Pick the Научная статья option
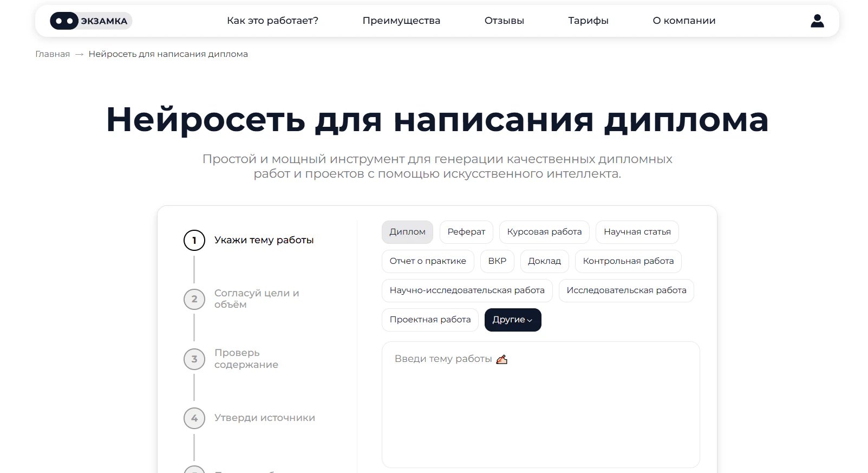 click(637, 232)
